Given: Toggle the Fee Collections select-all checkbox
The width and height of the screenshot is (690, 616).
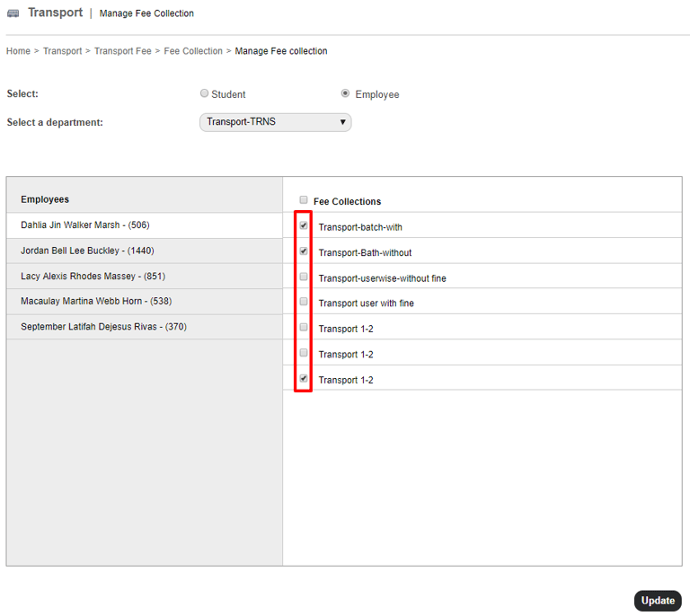Looking at the screenshot, I should (x=304, y=200).
